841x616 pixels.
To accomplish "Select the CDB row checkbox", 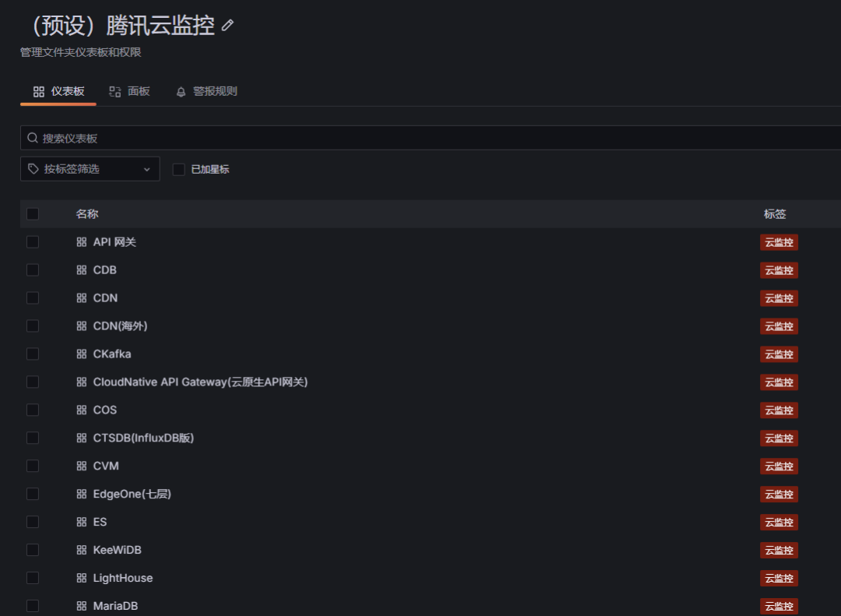I will point(33,270).
